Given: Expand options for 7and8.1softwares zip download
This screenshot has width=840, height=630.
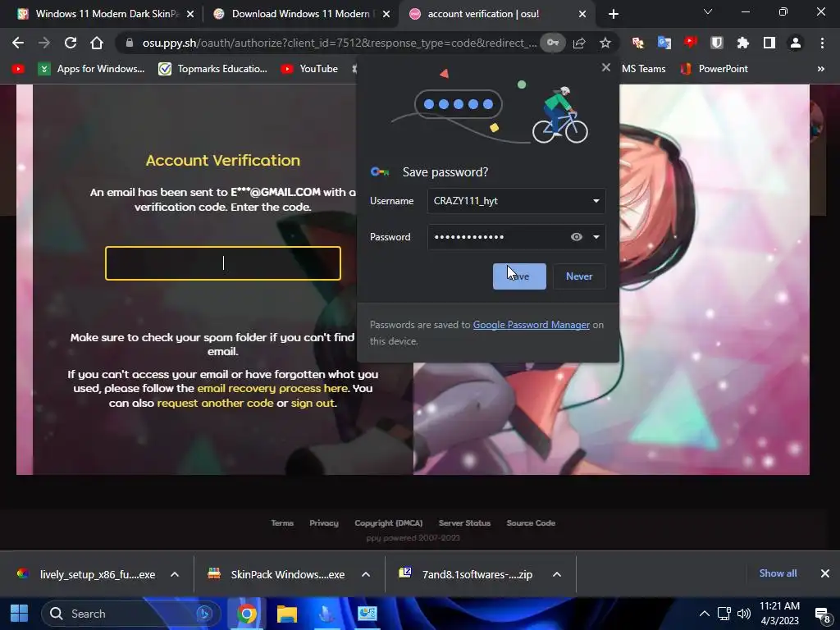Looking at the screenshot, I should coord(557,574).
